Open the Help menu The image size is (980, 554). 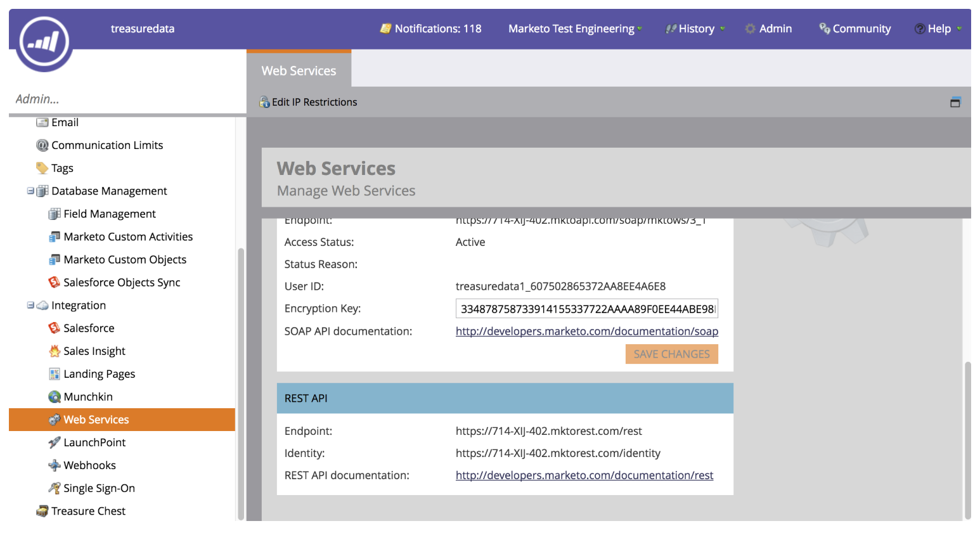[938, 29]
